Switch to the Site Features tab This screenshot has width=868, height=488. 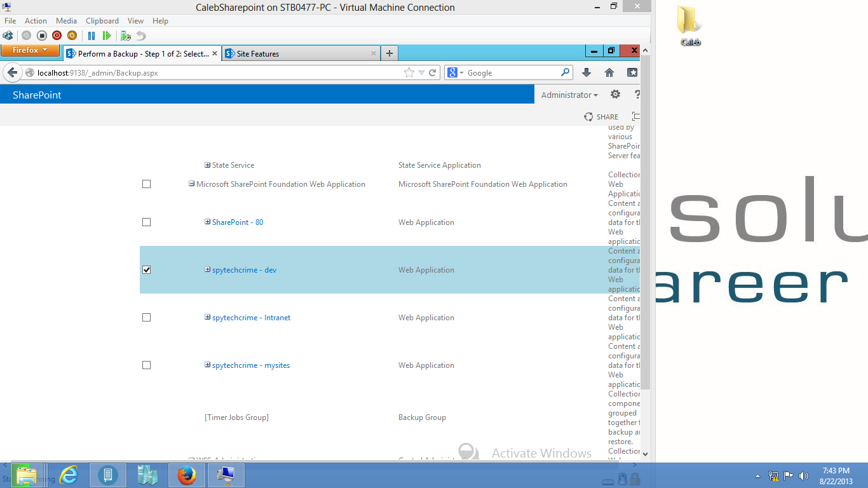click(301, 53)
